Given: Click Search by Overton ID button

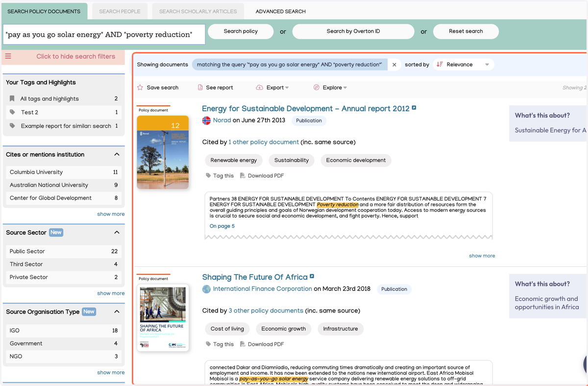Looking at the screenshot, I should [353, 31].
